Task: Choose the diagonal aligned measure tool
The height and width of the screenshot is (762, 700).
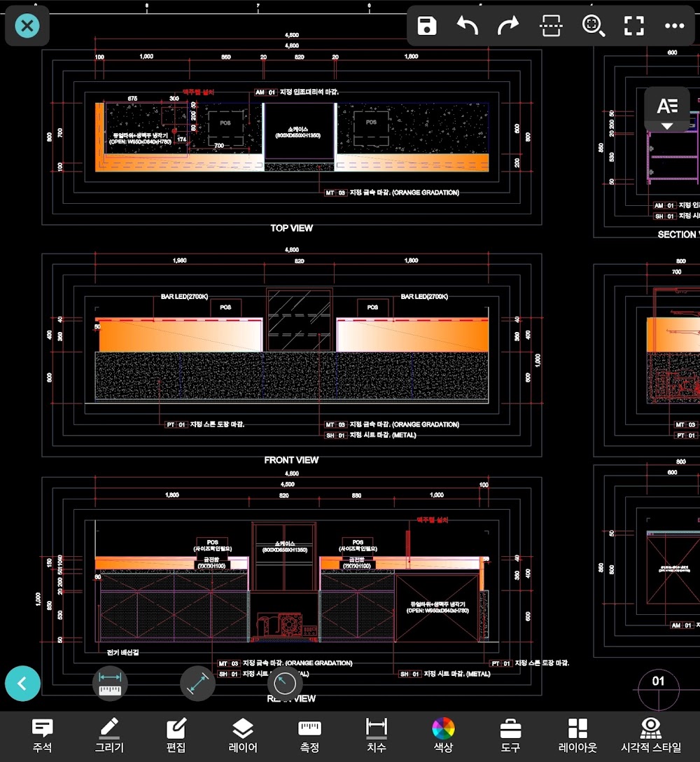Action: [x=197, y=684]
